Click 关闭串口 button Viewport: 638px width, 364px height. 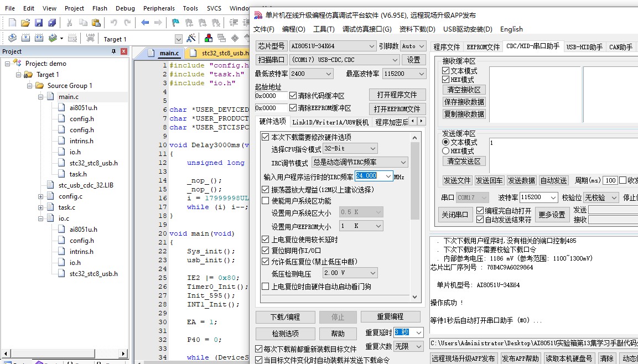coord(455,215)
